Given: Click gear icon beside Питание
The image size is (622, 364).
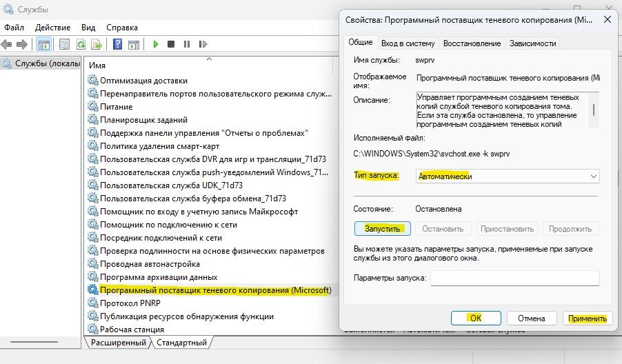Looking at the screenshot, I should pyautogui.click(x=93, y=106).
